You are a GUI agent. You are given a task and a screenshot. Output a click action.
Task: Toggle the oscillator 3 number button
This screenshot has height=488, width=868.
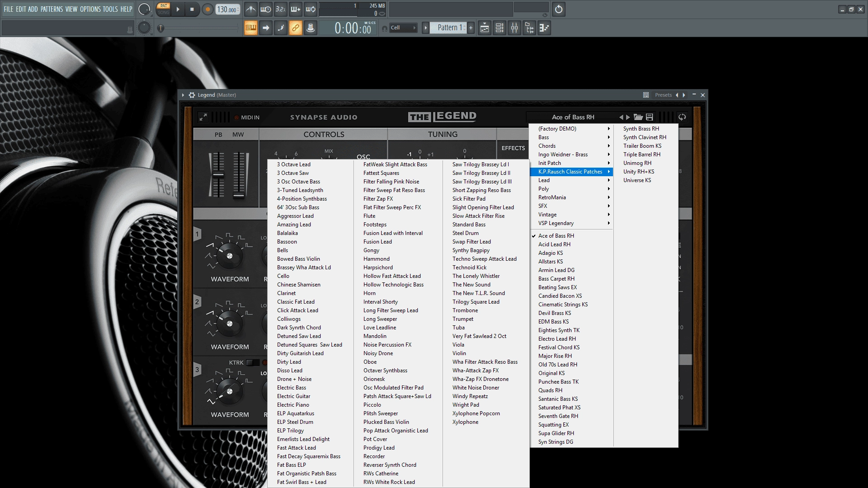tap(197, 370)
